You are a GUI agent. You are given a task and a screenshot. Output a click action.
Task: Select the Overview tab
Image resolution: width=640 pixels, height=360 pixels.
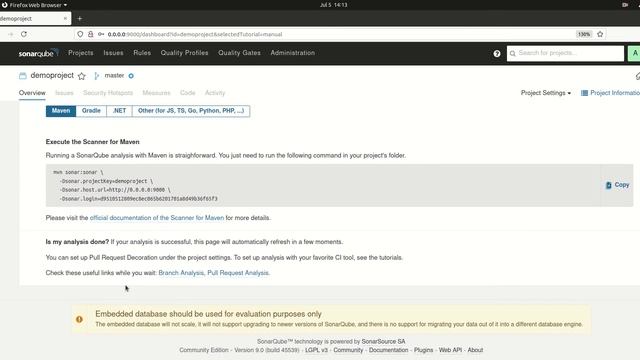click(32, 93)
